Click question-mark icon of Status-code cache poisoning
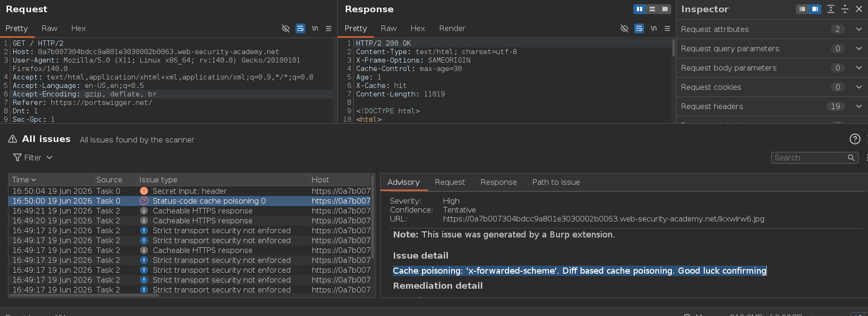This screenshot has width=868, height=316. click(x=144, y=201)
